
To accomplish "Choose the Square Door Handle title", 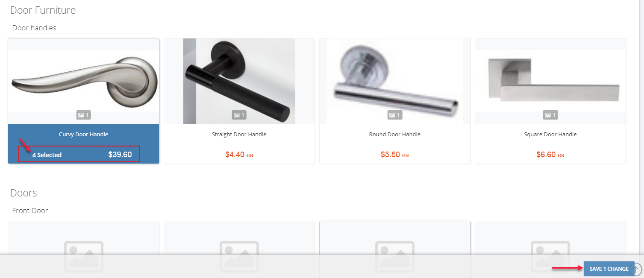I will coord(550,134).
